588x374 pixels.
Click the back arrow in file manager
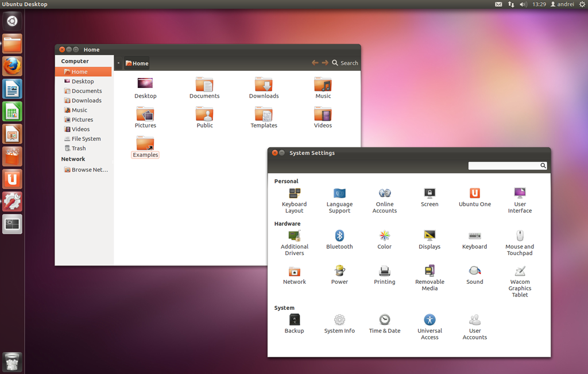pyautogui.click(x=315, y=63)
